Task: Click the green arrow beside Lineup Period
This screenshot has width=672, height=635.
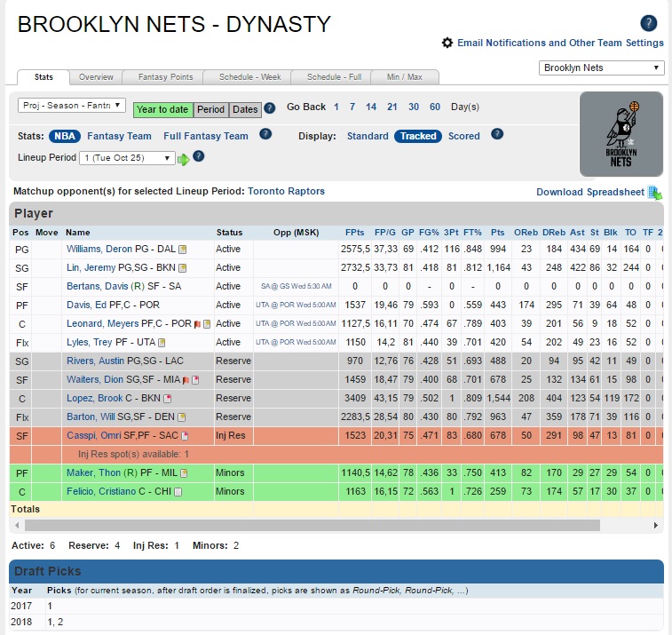Action: click(x=184, y=160)
